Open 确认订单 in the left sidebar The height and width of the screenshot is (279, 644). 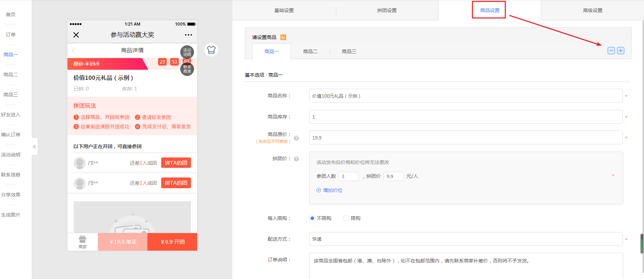pyautogui.click(x=11, y=135)
